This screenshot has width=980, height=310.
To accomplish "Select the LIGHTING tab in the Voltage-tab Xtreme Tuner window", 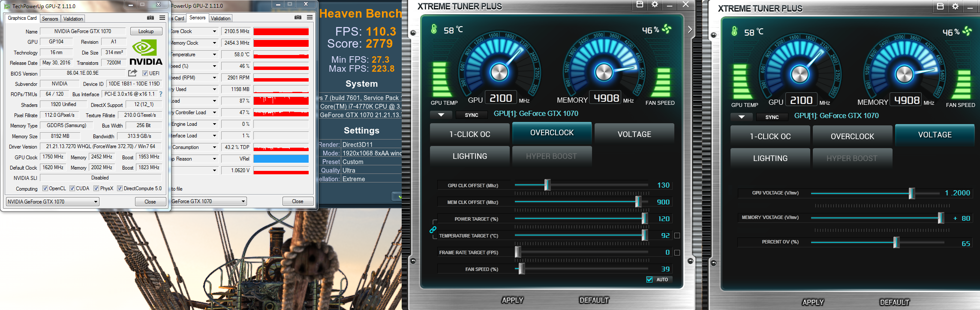I will 770,158.
